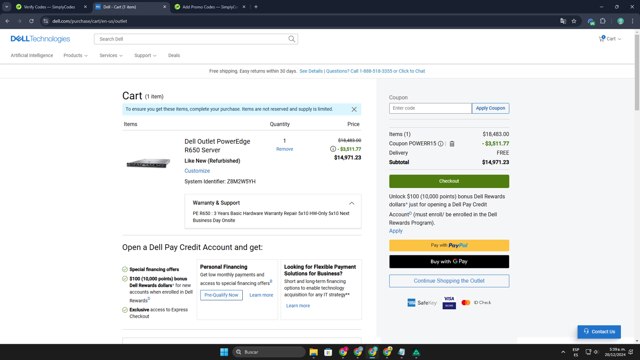Open the tab search dropdown arrow
This screenshot has height=360, width=640.
coord(7,7)
